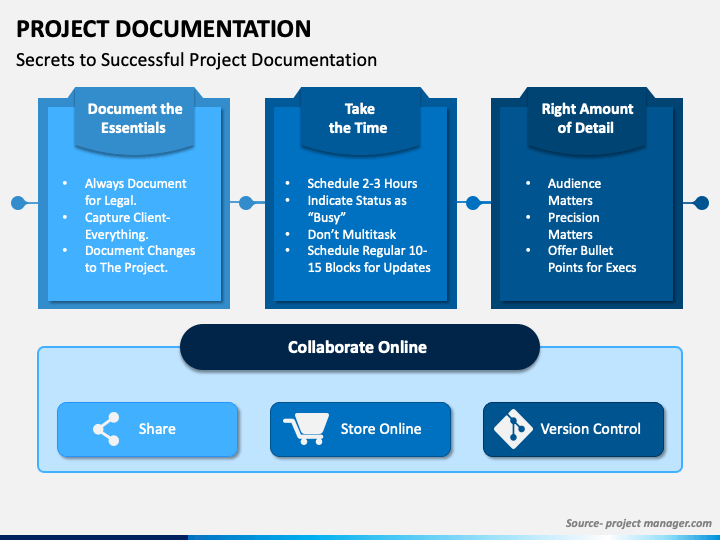This screenshot has width=720, height=540.
Task: Click bullet Capture Client-Everything
Action: (128, 226)
